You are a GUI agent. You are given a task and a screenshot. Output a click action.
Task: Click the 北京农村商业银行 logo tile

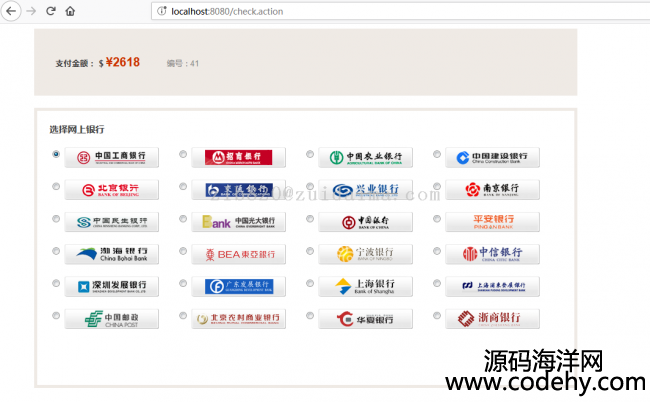(x=238, y=319)
